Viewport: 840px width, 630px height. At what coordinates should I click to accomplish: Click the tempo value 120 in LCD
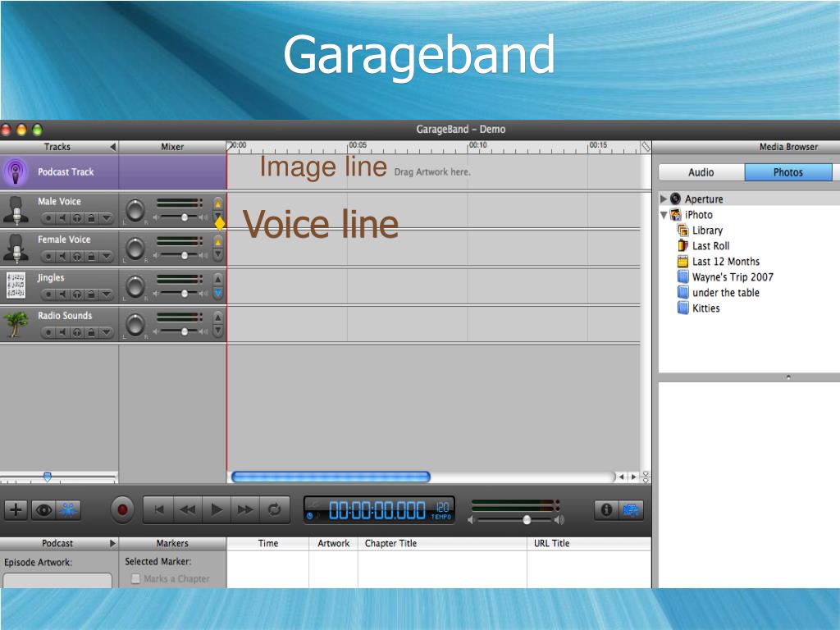[x=442, y=507]
